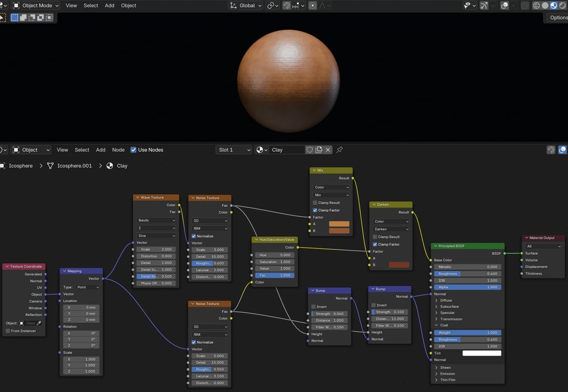This screenshot has width=568, height=392.
Task: Click color swatch A in the Mix node
Action: (x=339, y=223)
